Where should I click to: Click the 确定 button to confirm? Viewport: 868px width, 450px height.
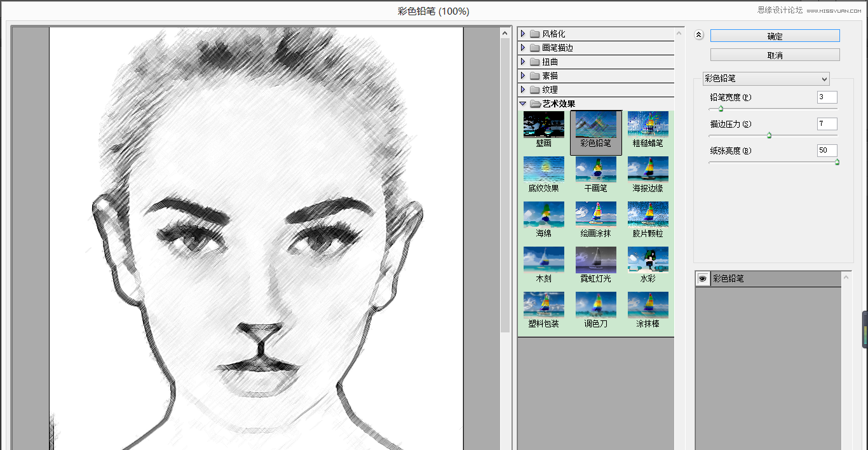[x=775, y=36]
